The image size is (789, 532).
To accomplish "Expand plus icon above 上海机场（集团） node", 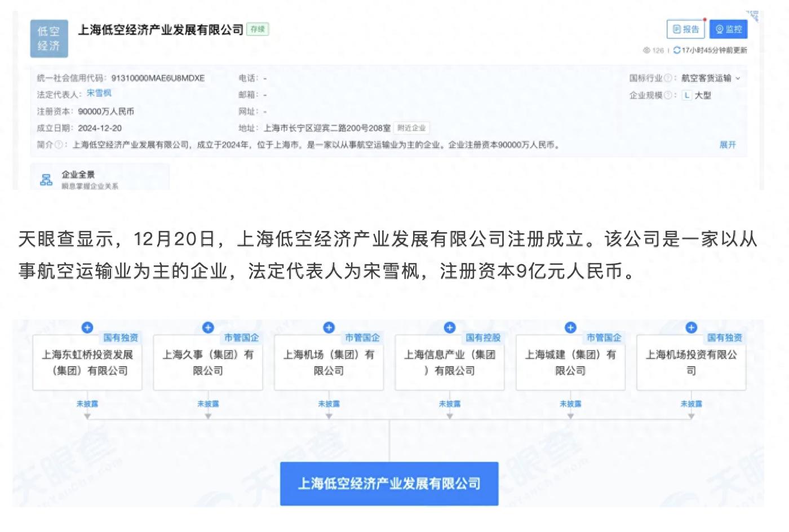I will pos(329,327).
